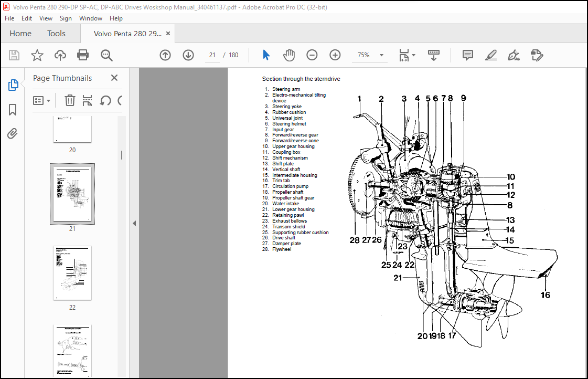Close the Volvo Penta document tab
The image size is (588, 379).
pyautogui.click(x=168, y=34)
